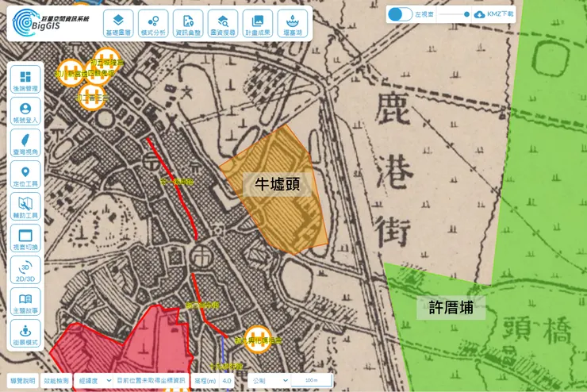Switch to 臺灣視角 Taiwan view

coord(25,143)
